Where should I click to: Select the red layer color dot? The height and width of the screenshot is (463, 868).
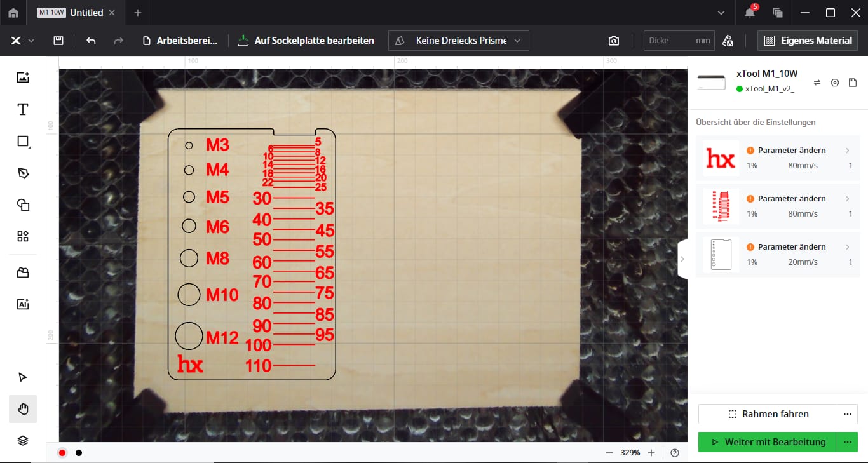coord(62,453)
